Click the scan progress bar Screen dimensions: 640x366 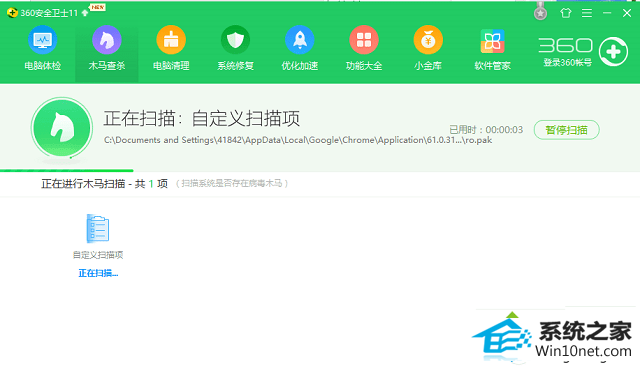(x=67, y=170)
